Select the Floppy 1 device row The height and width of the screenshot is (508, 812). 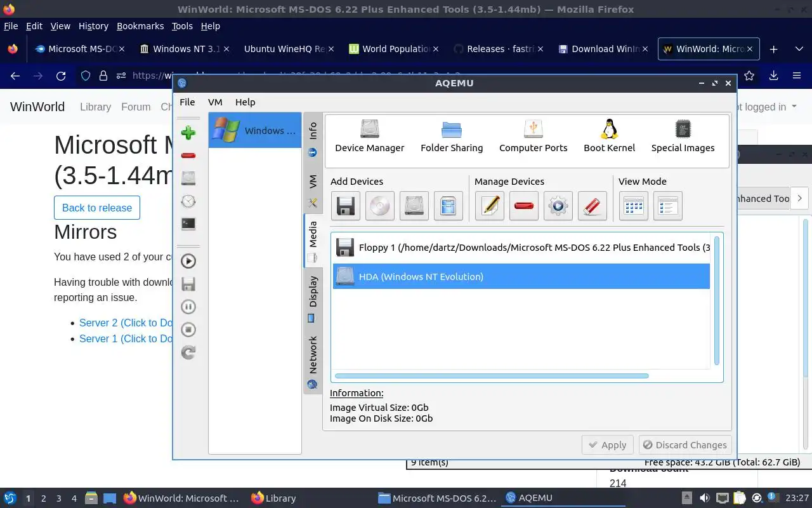(521, 248)
